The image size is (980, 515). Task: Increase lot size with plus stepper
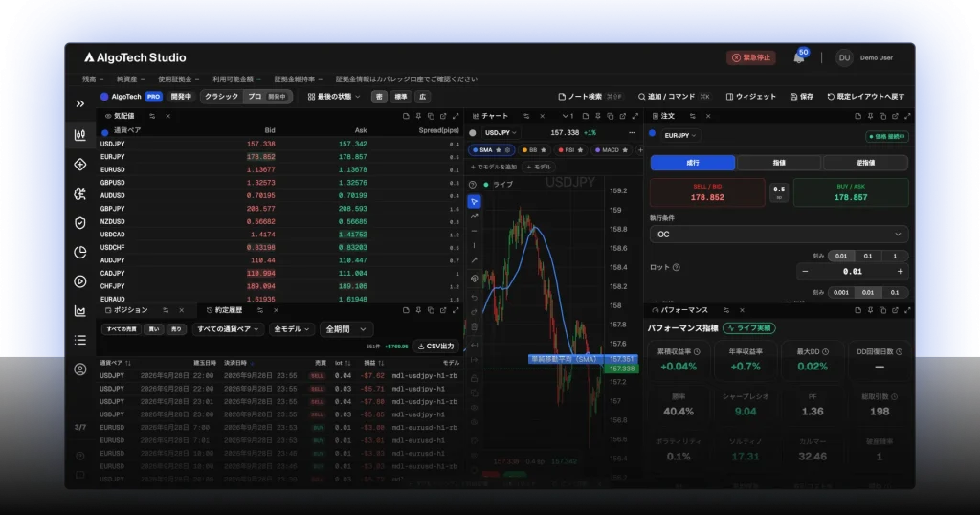tap(900, 272)
